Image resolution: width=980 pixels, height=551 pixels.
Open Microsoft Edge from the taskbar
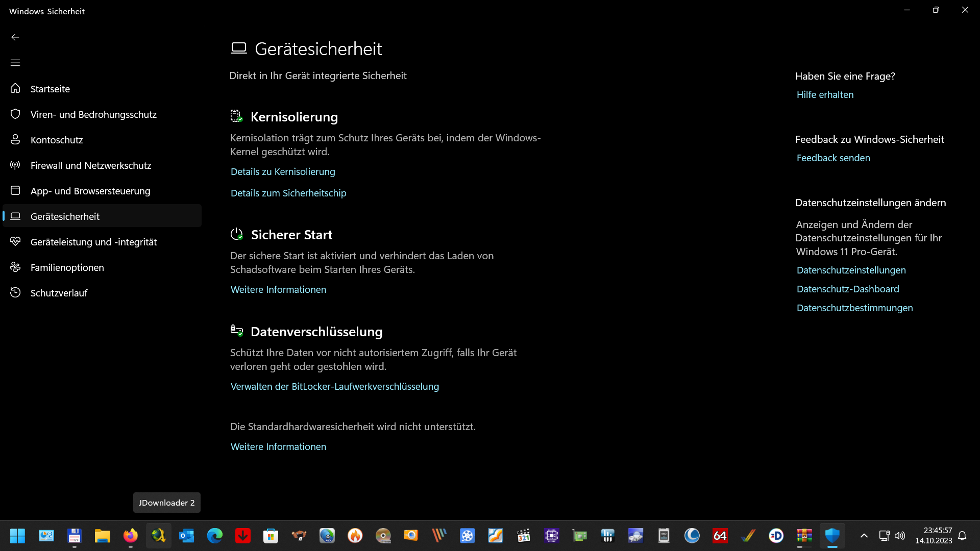coord(214,536)
